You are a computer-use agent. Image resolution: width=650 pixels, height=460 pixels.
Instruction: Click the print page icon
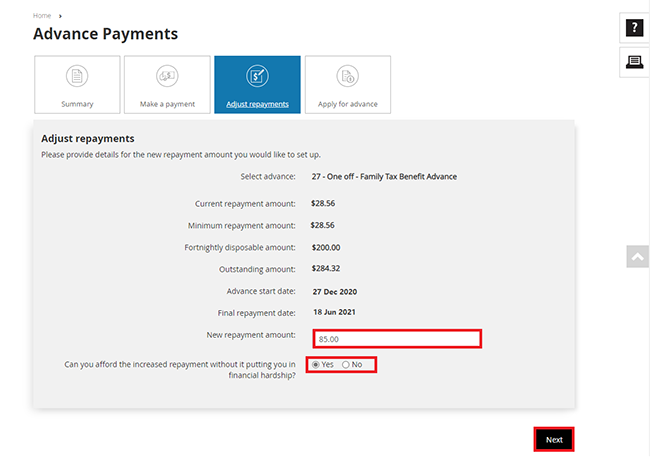coord(634,62)
